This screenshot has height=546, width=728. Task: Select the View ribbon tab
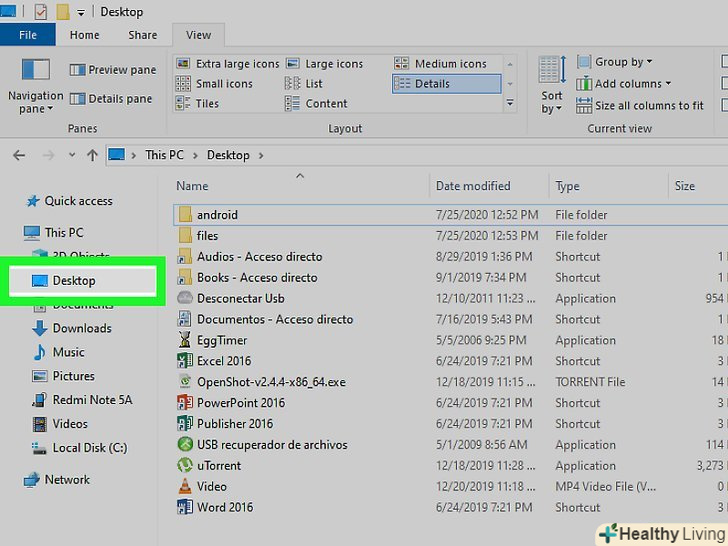tap(199, 35)
